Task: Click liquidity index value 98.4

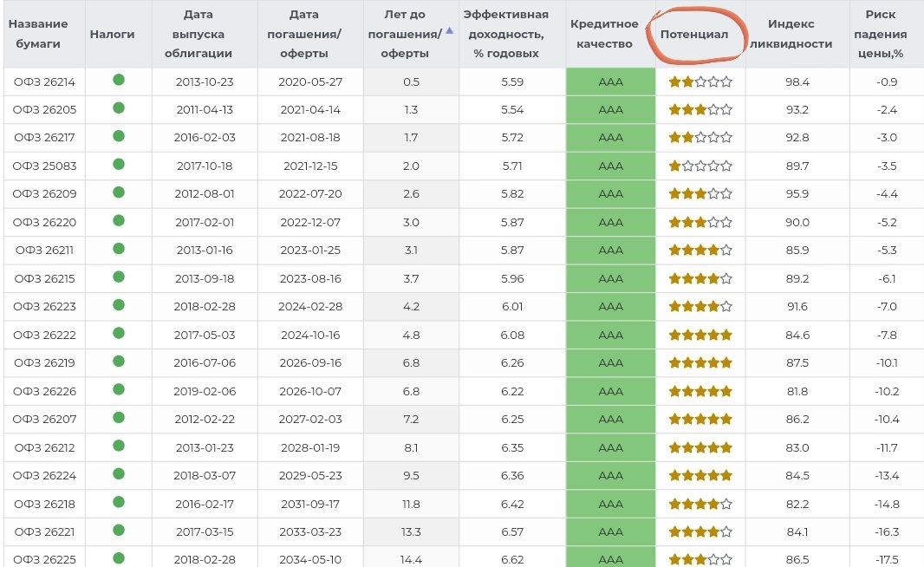Action: point(797,81)
